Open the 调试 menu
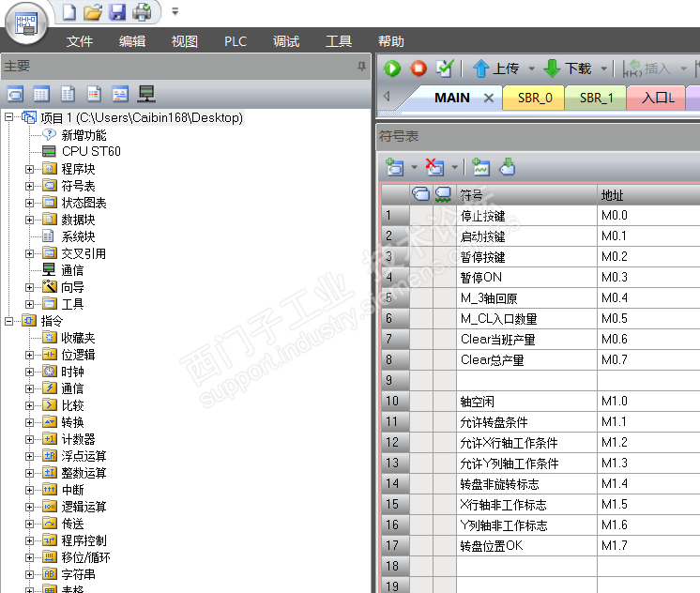Viewport: 700px width, 593px height. 286,41
